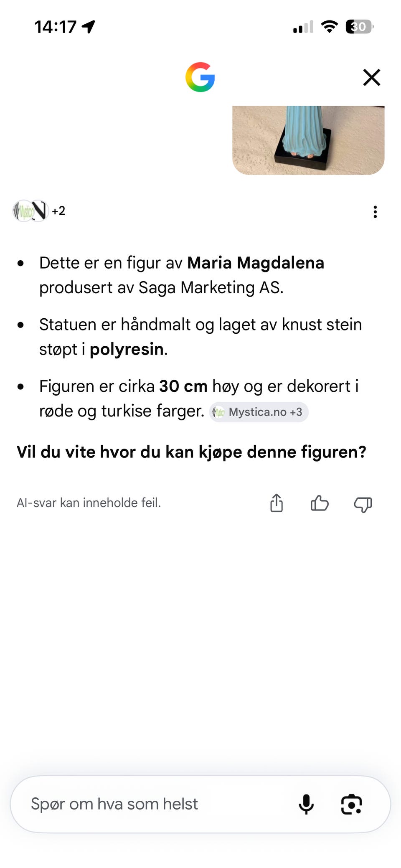
Task: Open Google Lens camera search
Action: [352, 804]
